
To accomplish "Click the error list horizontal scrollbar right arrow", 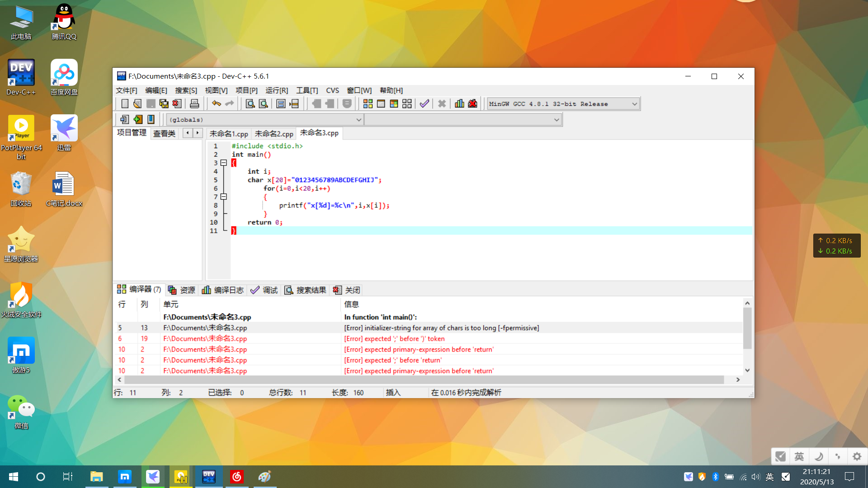I will [x=738, y=380].
